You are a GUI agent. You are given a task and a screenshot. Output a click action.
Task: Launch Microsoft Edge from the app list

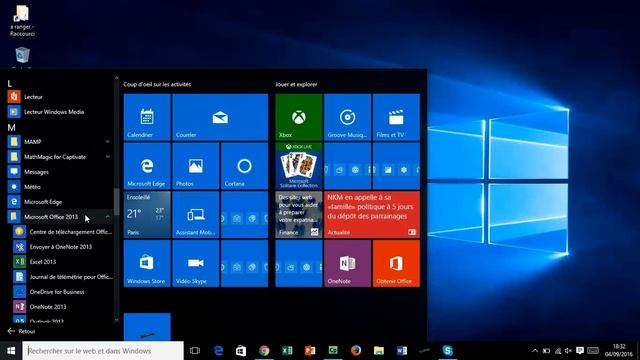[x=59, y=202]
